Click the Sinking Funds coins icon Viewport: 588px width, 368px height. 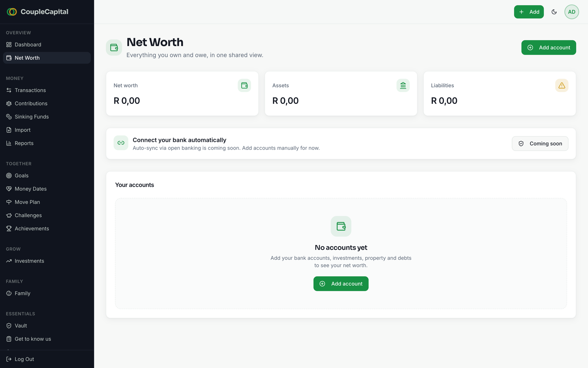click(x=9, y=117)
